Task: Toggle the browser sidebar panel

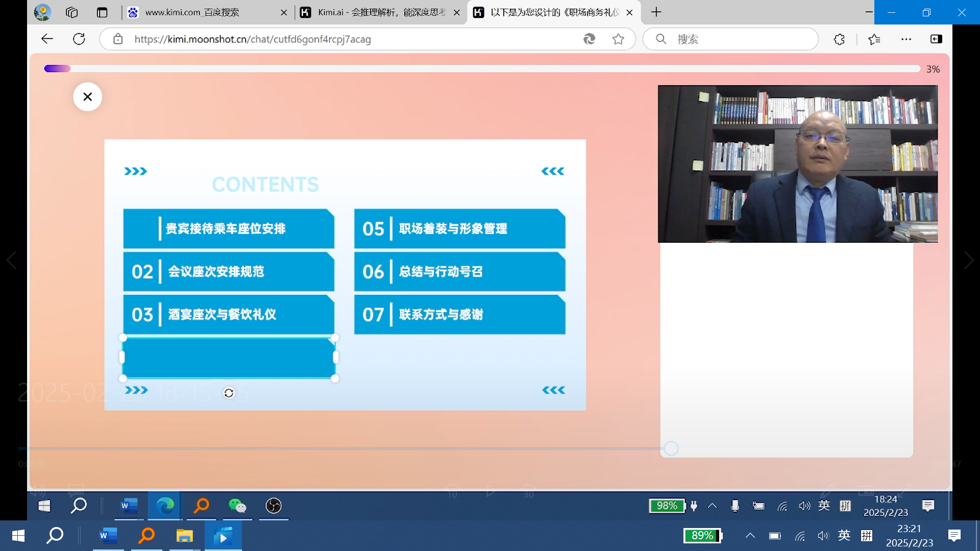Action: [936, 39]
